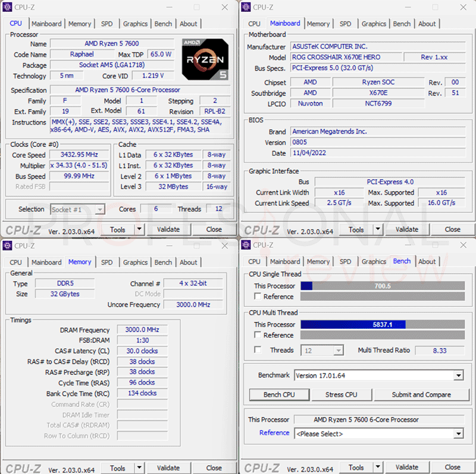
Task: Switch to the Mainboard tab in the CPU window
Action: (x=46, y=24)
